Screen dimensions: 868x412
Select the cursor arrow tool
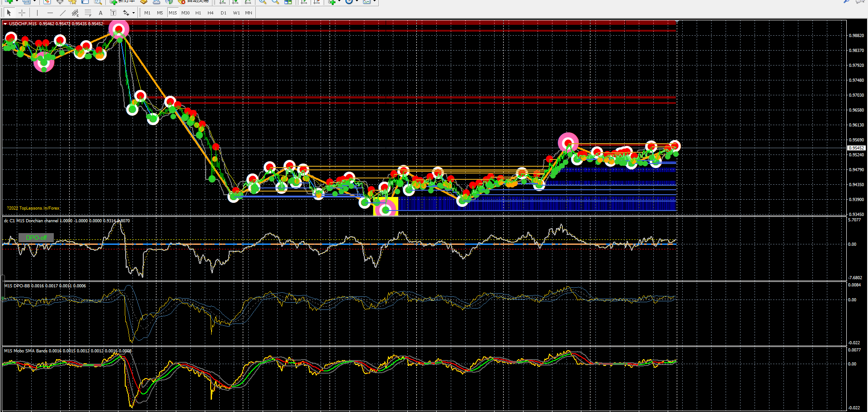pyautogui.click(x=9, y=13)
